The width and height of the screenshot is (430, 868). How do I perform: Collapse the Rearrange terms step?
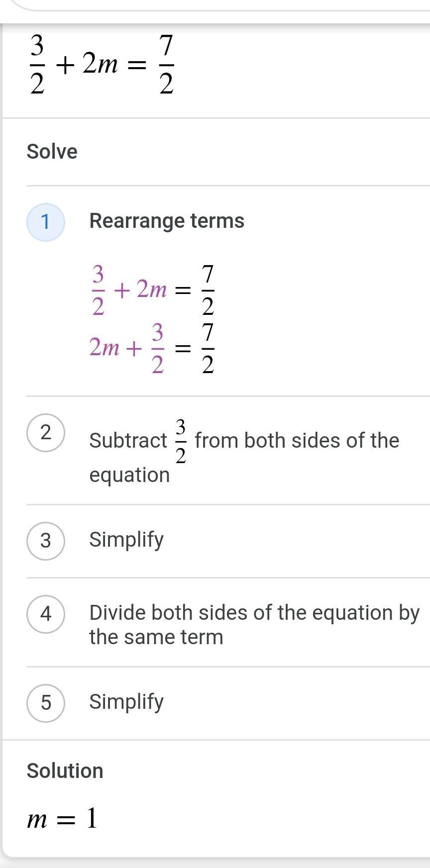click(167, 221)
